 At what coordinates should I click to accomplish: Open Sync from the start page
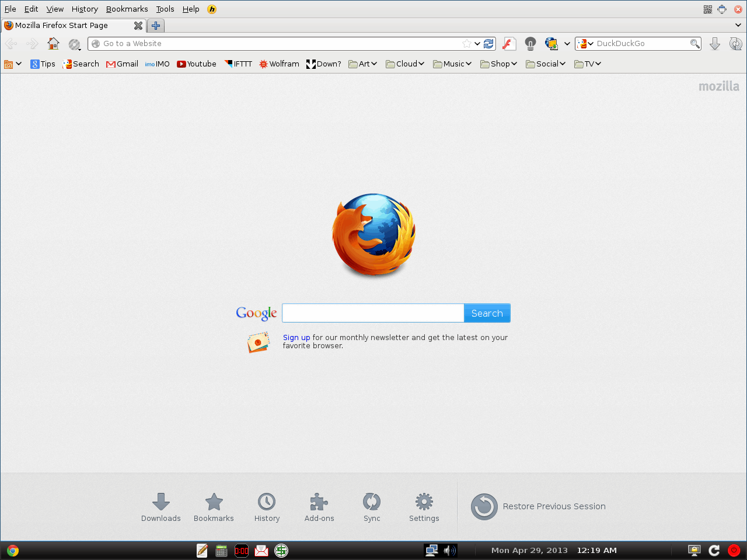click(x=372, y=508)
